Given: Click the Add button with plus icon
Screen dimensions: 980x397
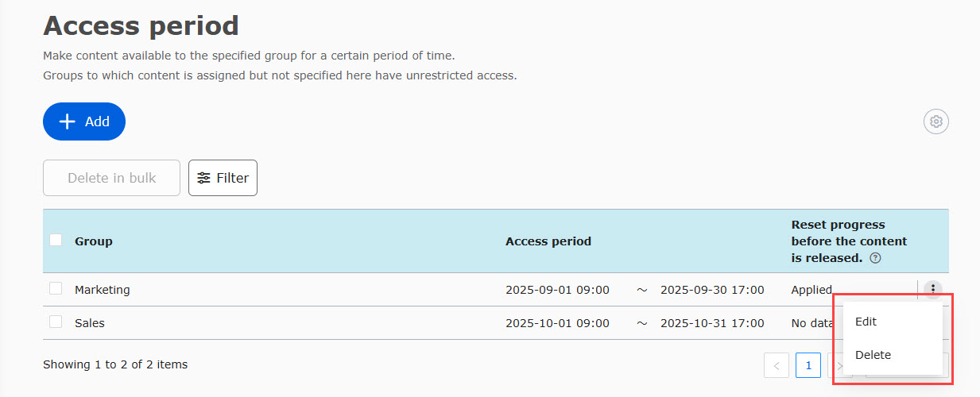Looking at the screenshot, I should [x=84, y=121].
